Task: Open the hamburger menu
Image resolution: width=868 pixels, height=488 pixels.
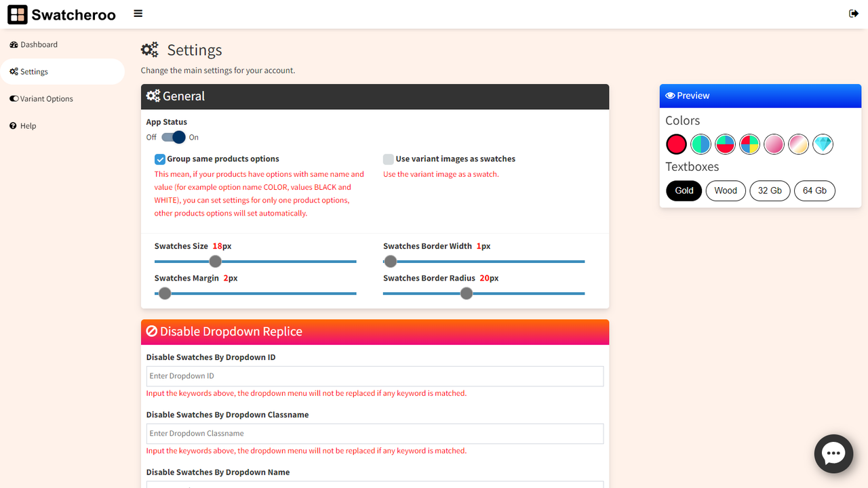Action: (138, 14)
